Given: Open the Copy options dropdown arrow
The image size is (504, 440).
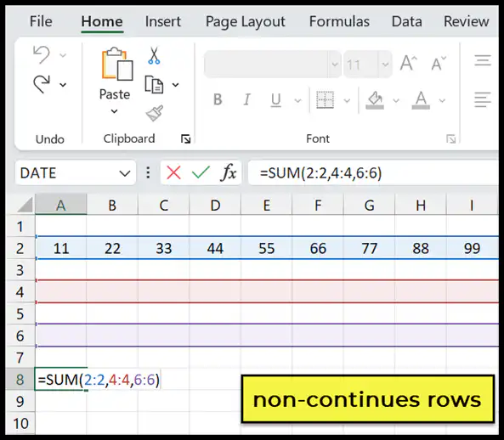Looking at the screenshot, I should pyautogui.click(x=175, y=85).
